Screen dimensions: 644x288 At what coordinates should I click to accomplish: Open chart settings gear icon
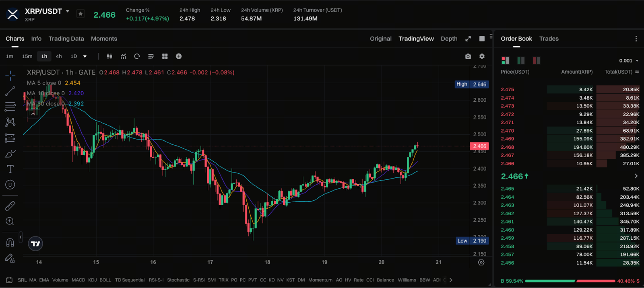(x=482, y=56)
